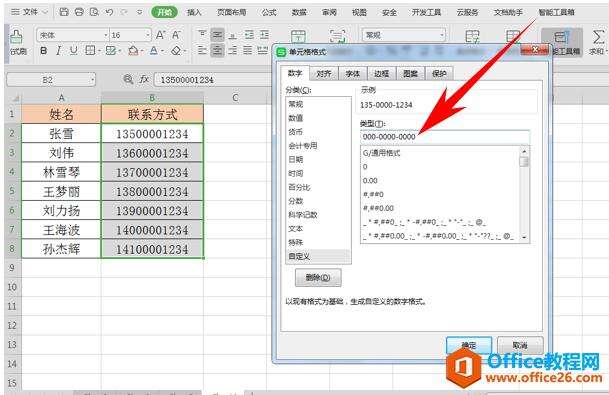The width and height of the screenshot is (609, 395).
Task: Click the magnifier icon beside fx
Action: click(x=128, y=79)
